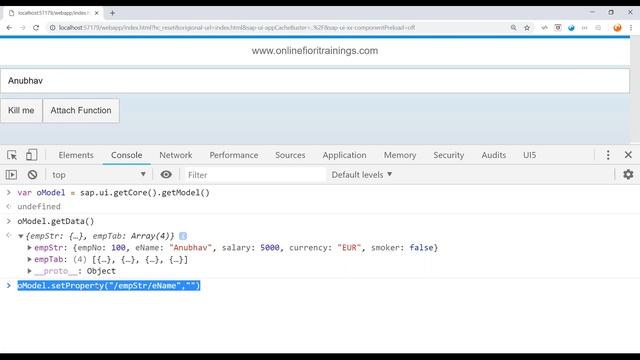The width and height of the screenshot is (640, 360).
Task: Clear the console output
Action: click(32, 175)
